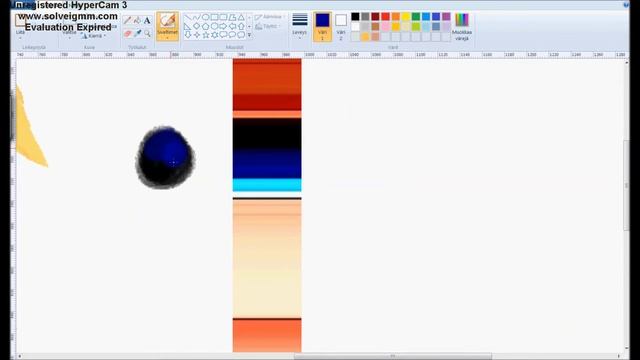640x360 pixels.
Task: Open the Ääriviiva outline dropdown
Action: coord(270,17)
